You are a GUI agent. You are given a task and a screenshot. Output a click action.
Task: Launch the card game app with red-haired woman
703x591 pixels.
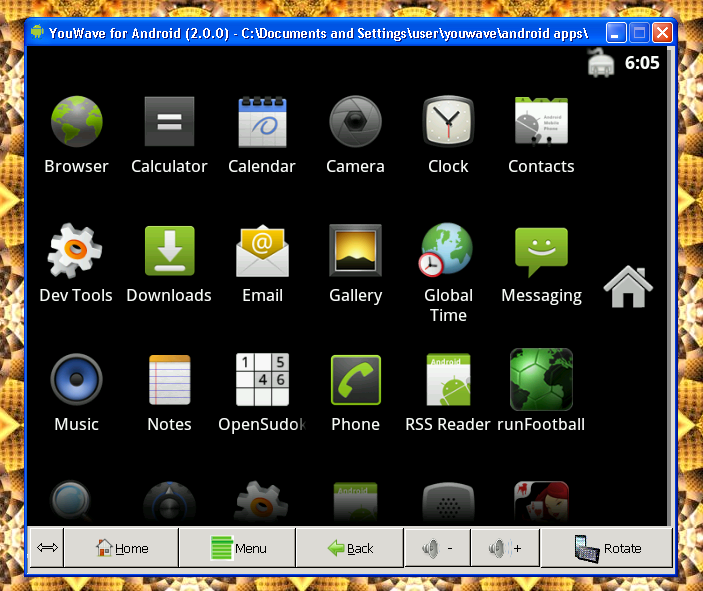(x=541, y=501)
